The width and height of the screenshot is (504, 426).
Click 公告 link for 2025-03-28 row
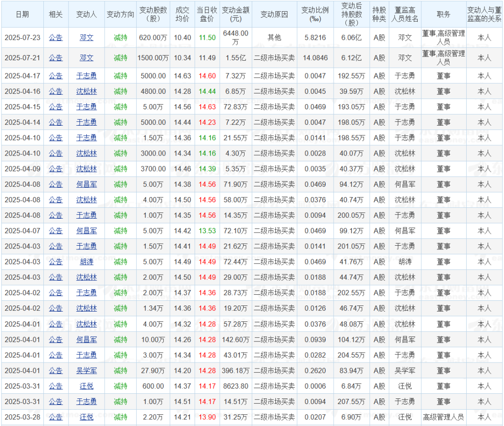(x=56, y=417)
